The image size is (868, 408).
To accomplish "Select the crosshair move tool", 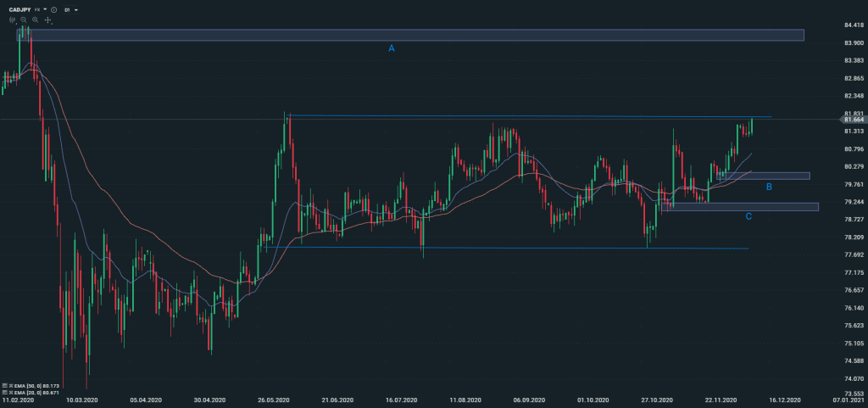I will [47, 20].
